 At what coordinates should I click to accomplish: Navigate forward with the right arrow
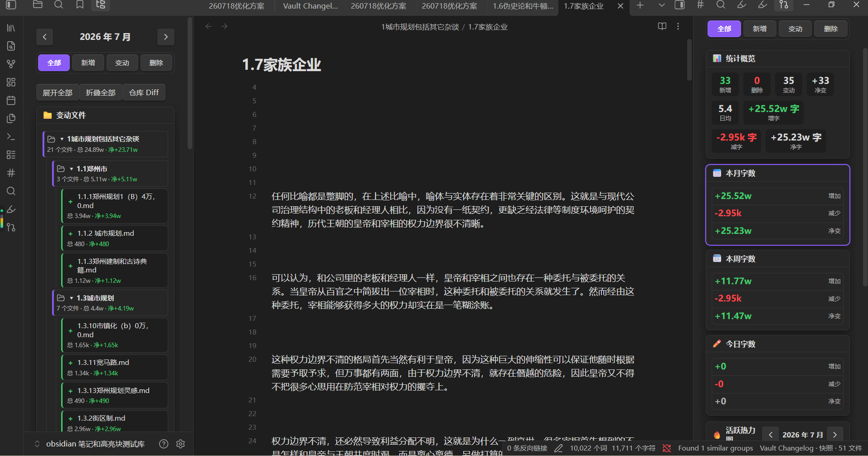click(x=224, y=26)
